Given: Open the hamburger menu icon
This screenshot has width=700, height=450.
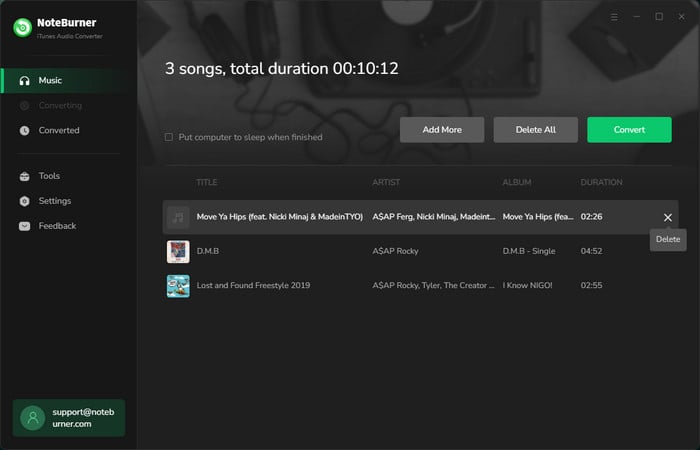Looking at the screenshot, I should point(614,17).
